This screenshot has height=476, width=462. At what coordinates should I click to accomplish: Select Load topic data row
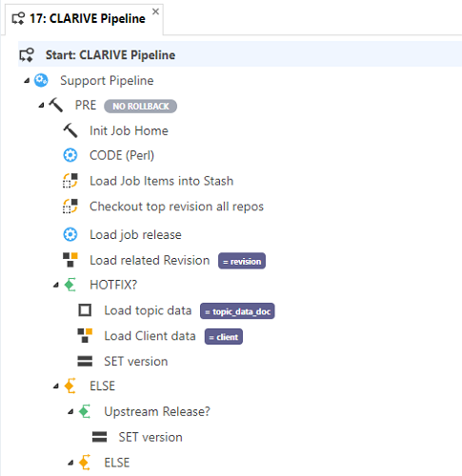(148, 310)
